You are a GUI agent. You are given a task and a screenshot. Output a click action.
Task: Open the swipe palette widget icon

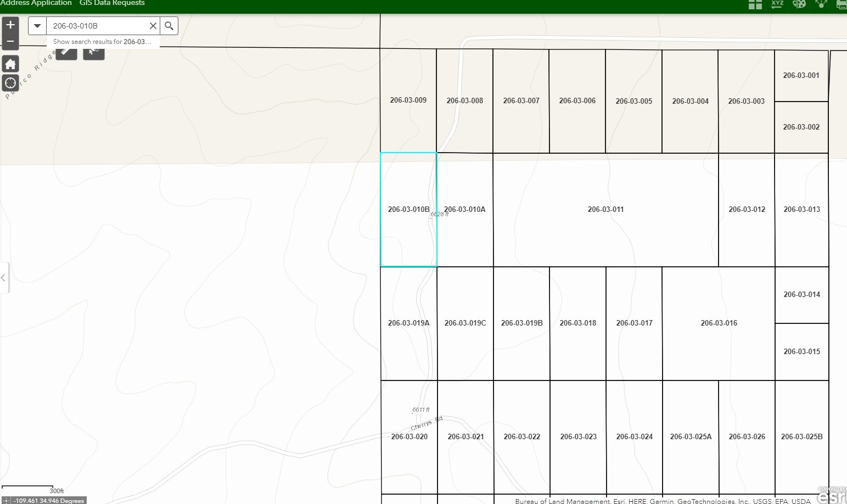pyautogui.click(x=799, y=4)
